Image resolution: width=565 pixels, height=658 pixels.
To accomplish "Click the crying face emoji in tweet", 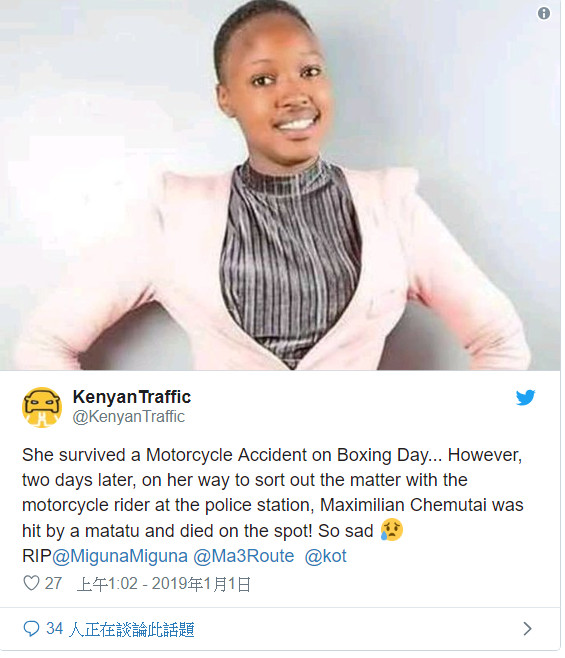I will [392, 530].
